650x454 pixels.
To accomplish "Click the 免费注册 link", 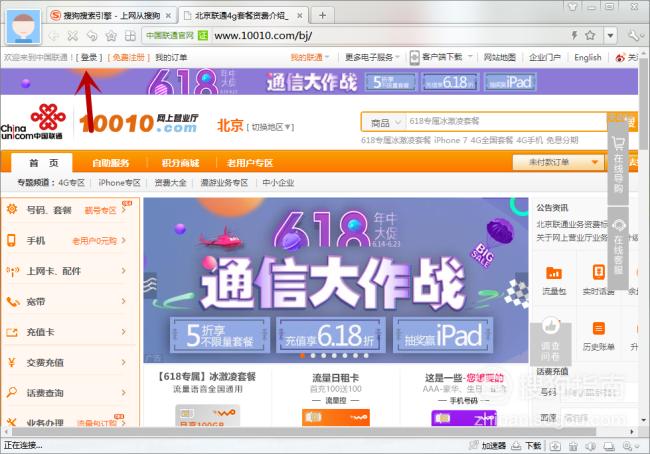I will click(x=129, y=57).
